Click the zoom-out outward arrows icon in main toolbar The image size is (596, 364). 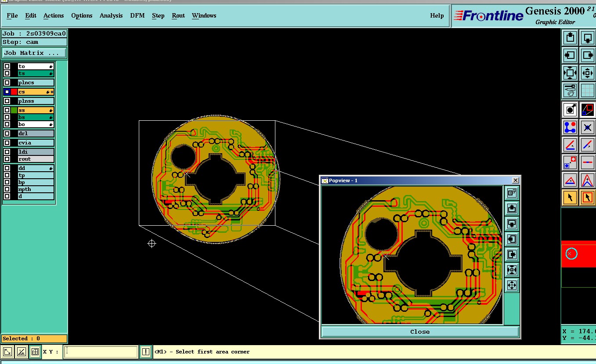[588, 73]
